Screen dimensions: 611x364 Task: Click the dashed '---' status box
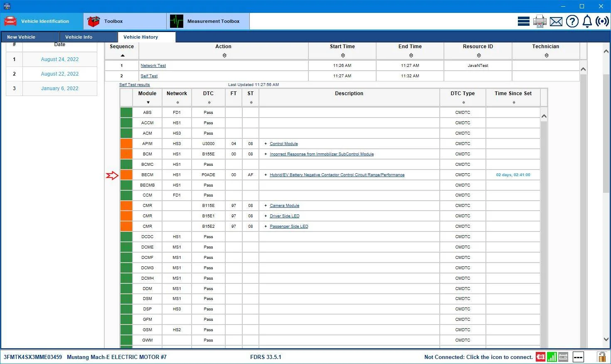[x=578, y=357]
